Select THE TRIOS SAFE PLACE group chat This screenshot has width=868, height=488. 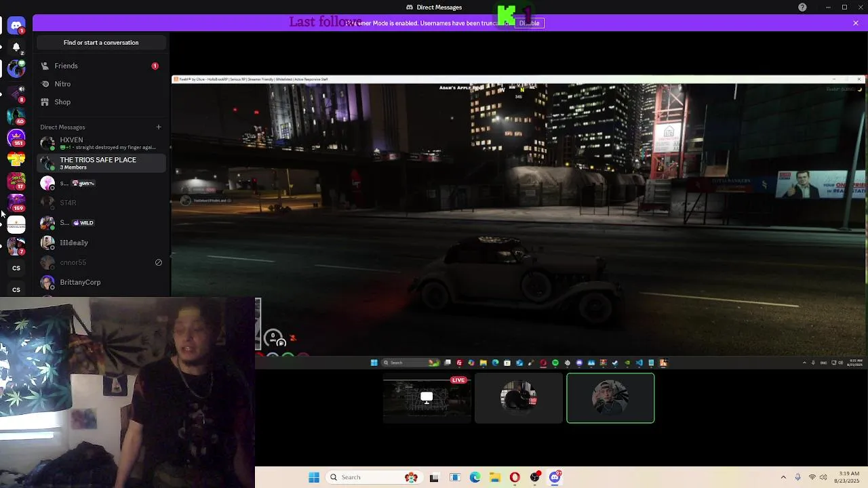(101, 163)
